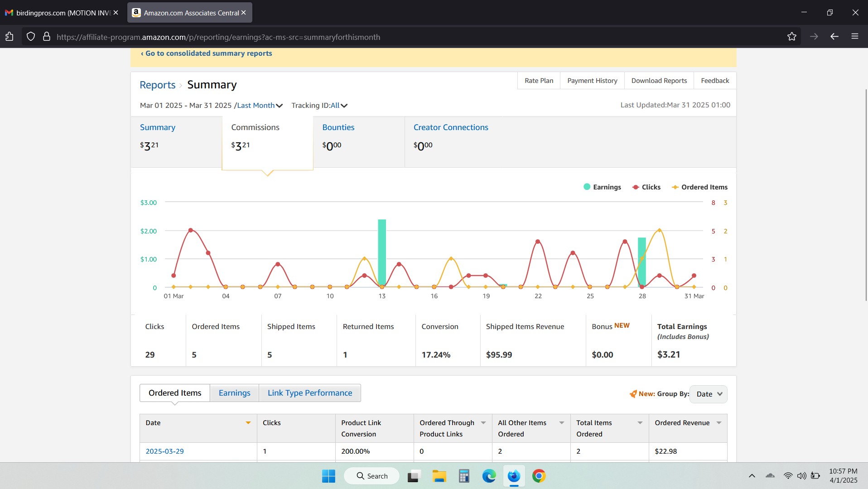
Task: Click the taskbar Search box
Action: [372, 476]
